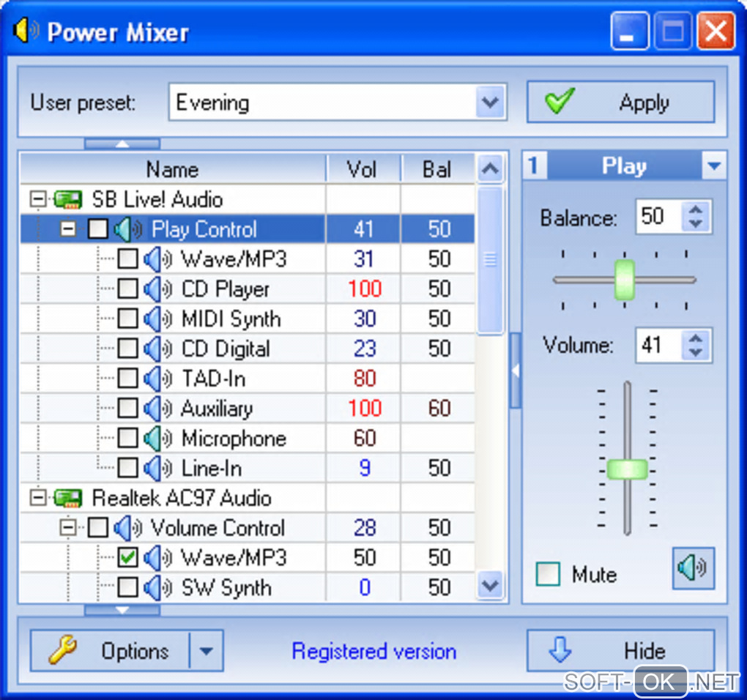Click the Line-In speaker icon
The image size is (747, 700).
(x=157, y=469)
